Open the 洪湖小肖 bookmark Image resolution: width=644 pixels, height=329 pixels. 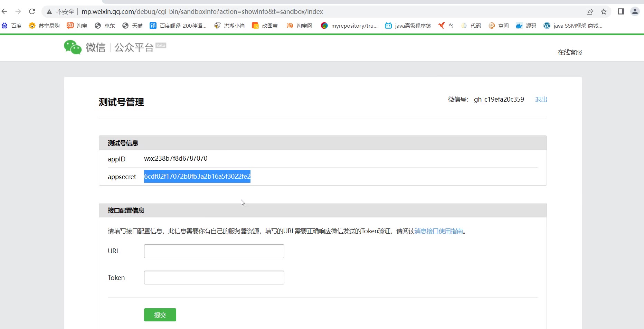(x=229, y=26)
